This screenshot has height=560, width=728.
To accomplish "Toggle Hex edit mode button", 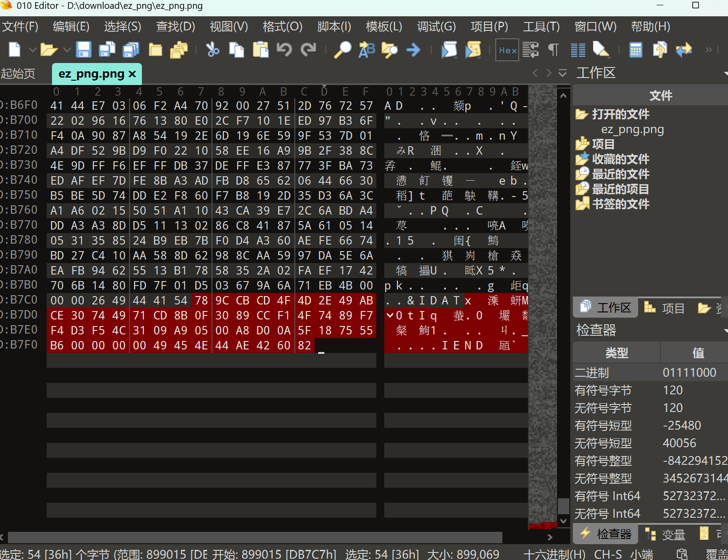I will point(507,50).
